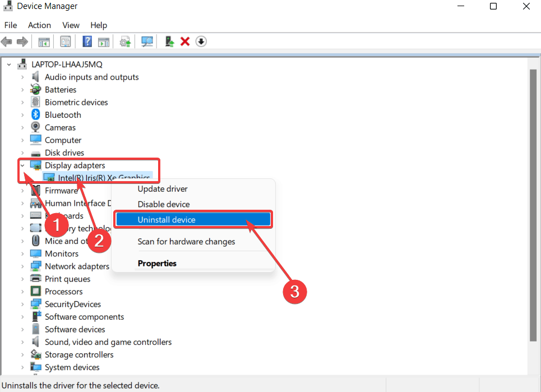Click the Human Interface Devices icon
The height and width of the screenshot is (392, 541).
[35, 203]
